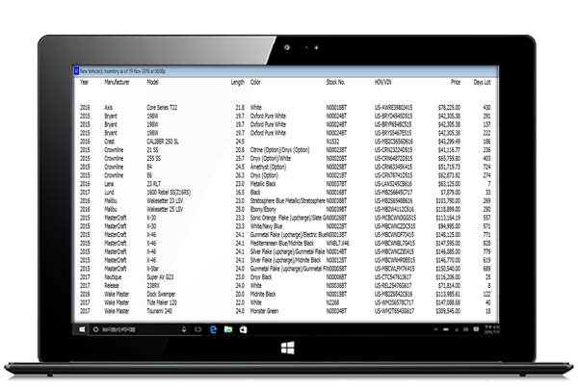This screenshot has height=392, width=578.
Task: Show hidden system tray icons
Action: click(x=435, y=329)
